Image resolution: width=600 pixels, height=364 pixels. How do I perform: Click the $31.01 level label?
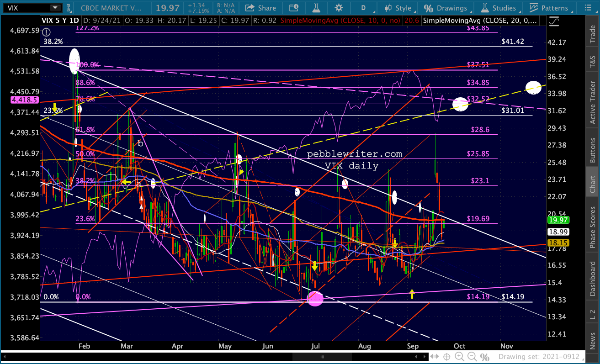point(513,110)
